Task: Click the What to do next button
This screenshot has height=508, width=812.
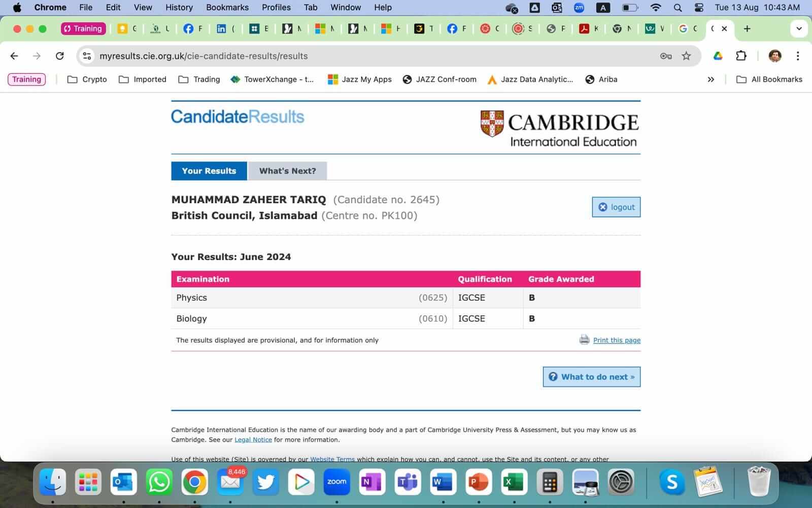Action: (591, 377)
